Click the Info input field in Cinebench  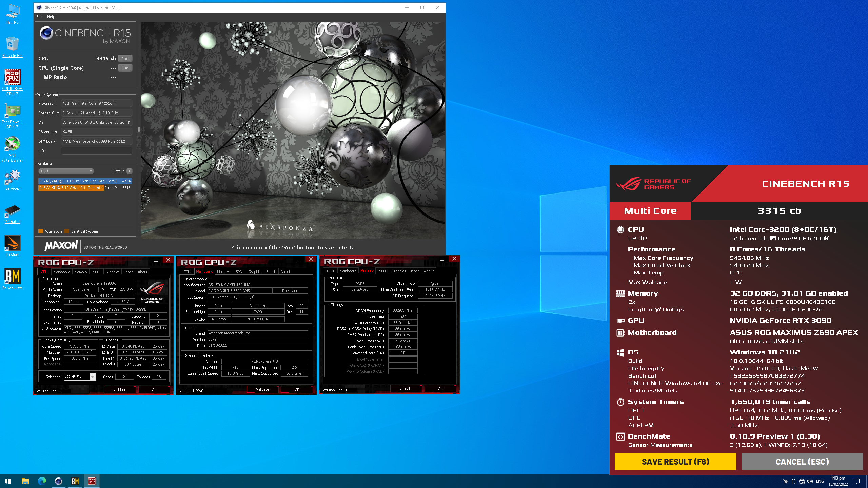tap(97, 151)
